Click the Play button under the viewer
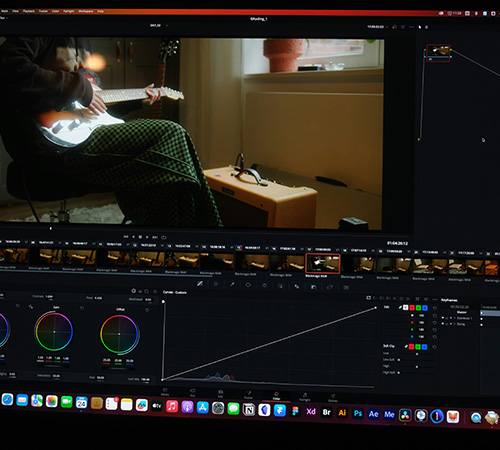The image size is (500, 450). 147,237
